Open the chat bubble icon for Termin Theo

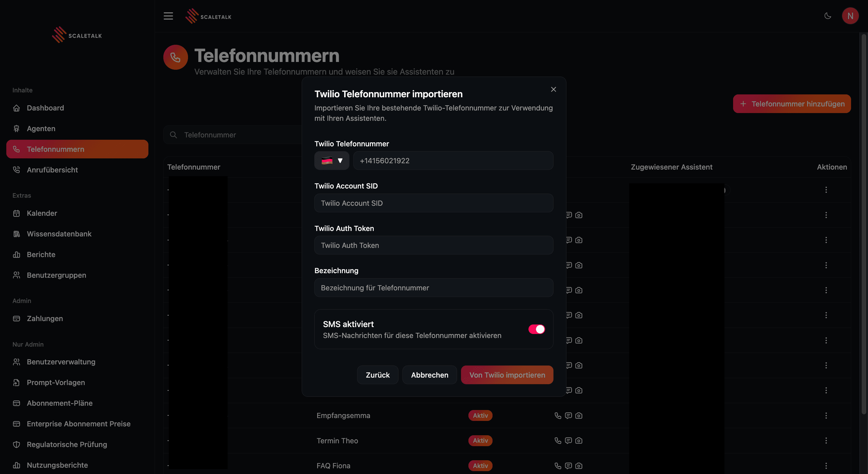[x=568, y=441]
